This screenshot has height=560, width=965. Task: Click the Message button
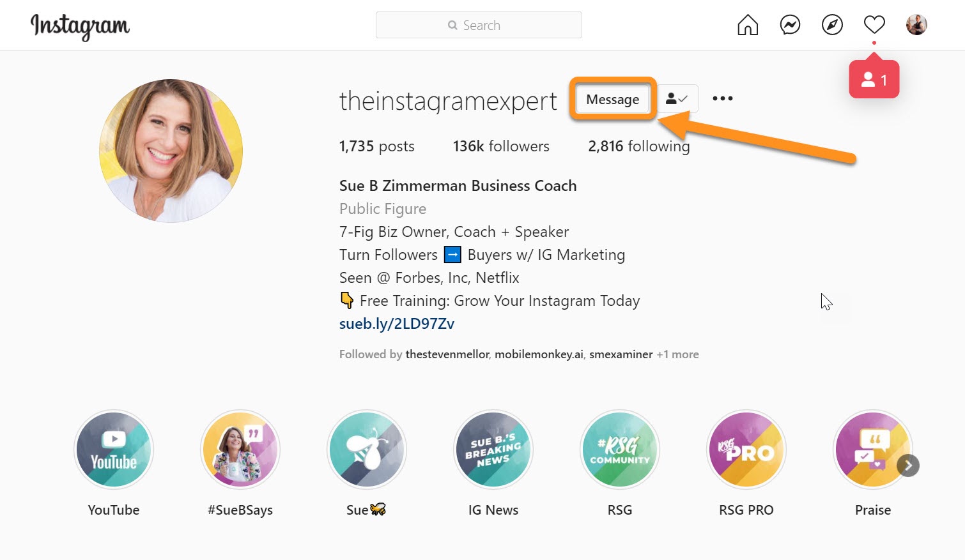tap(612, 99)
